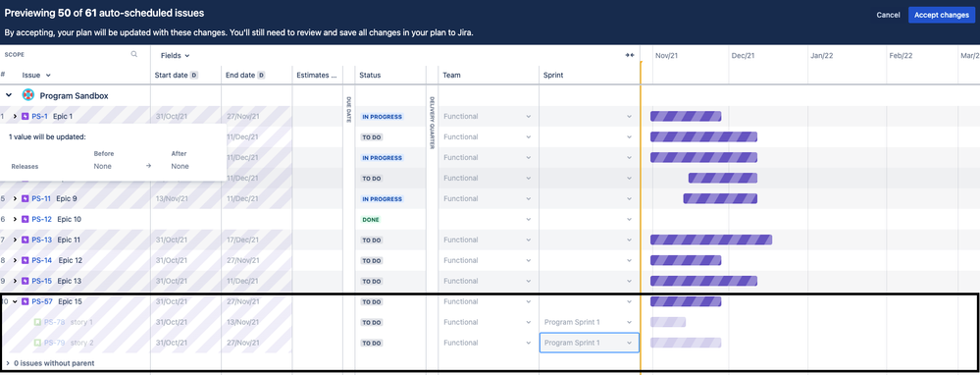
Task: Click the Program Sandbox project icon
Action: (x=28, y=95)
